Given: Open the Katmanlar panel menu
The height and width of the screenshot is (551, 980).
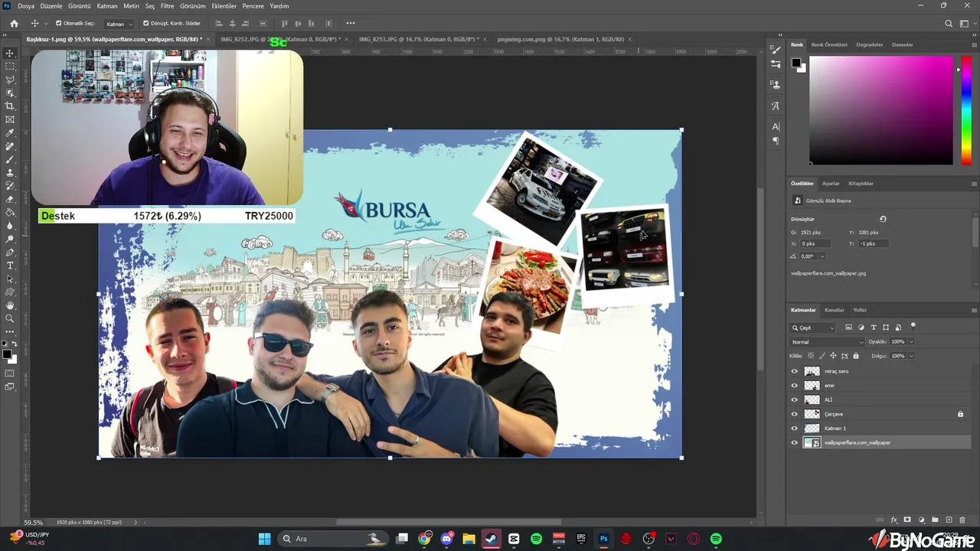Looking at the screenshot, I should click(974, 310).
